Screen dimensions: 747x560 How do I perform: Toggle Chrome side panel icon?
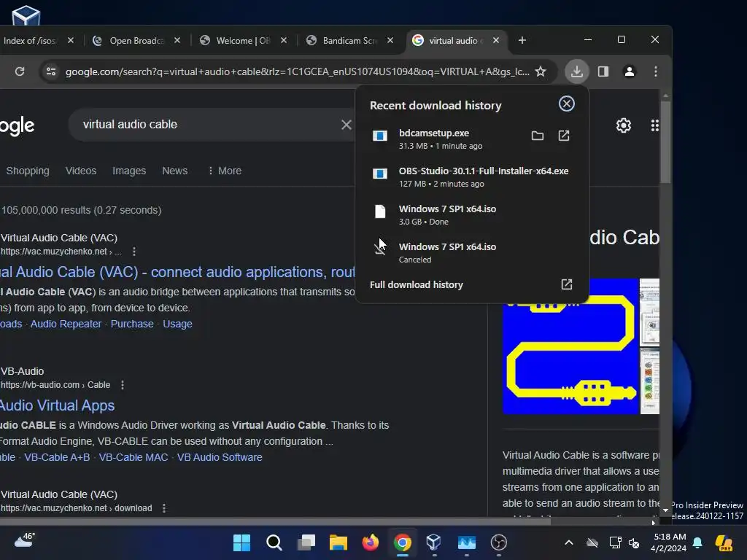click(603, 71)
